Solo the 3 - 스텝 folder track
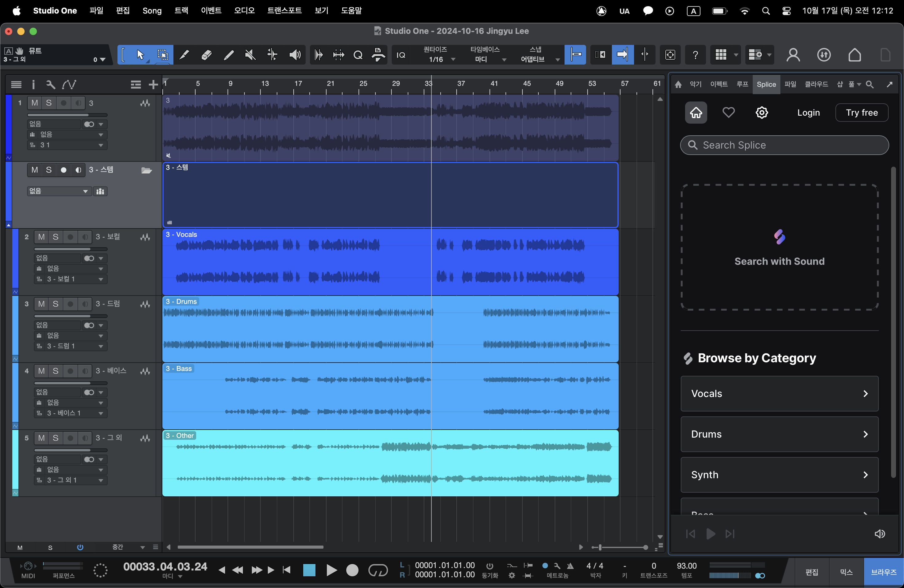904x588 pixels. [x=49, y=170]
